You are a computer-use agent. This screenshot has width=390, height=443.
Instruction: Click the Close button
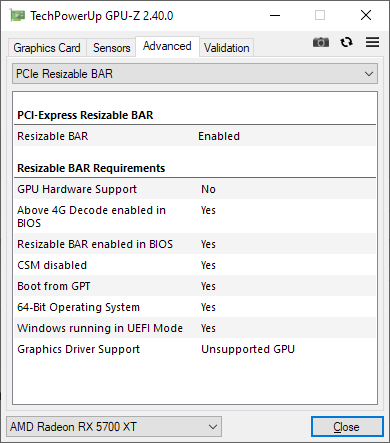coord(347,427)
